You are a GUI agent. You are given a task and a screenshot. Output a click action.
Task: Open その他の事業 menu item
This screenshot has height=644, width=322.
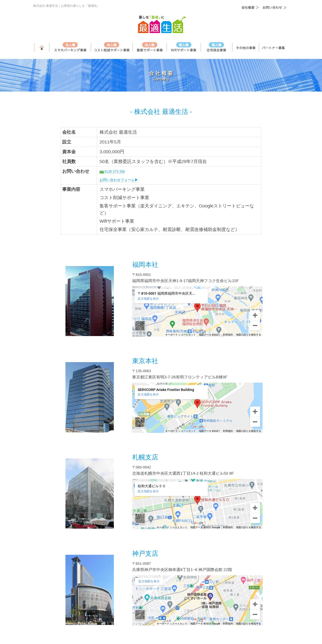coord(246,48)
